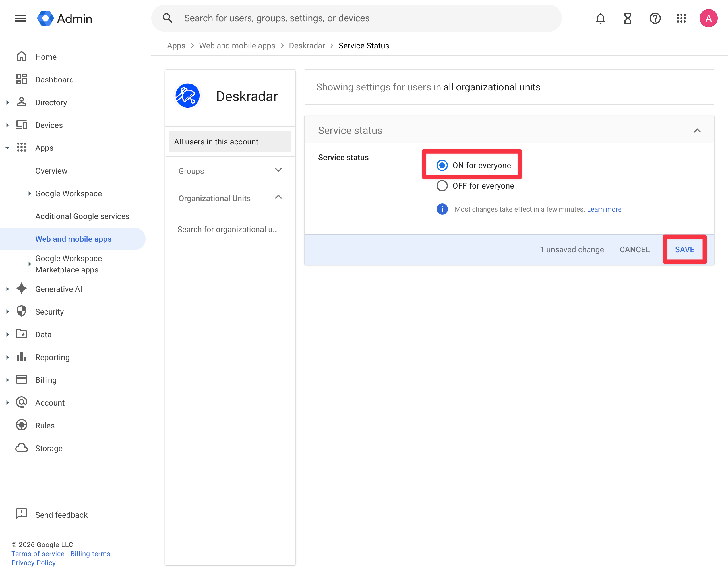Screen dimensions: 728x574
Task: Open Security in the sidebar
Action: tap(49, 311)
